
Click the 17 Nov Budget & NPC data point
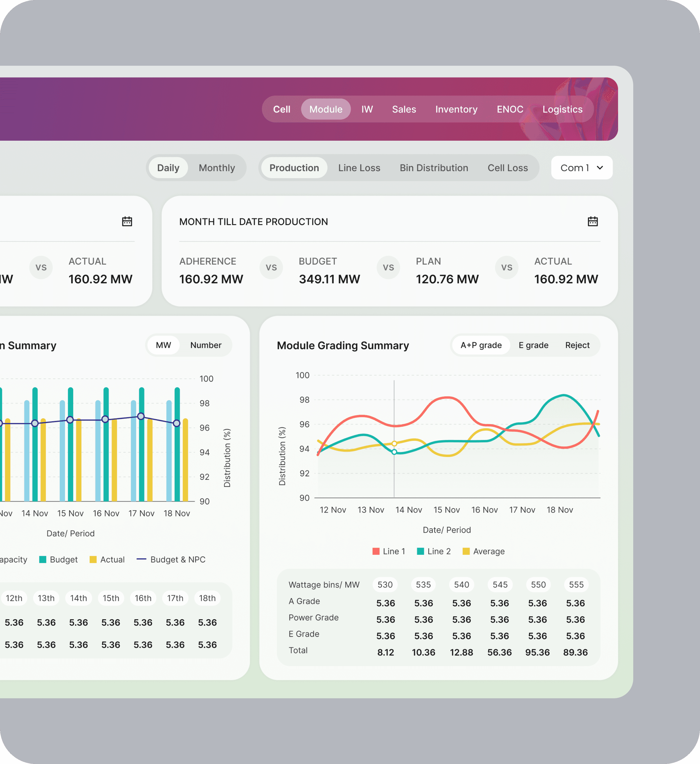point(141,416)
